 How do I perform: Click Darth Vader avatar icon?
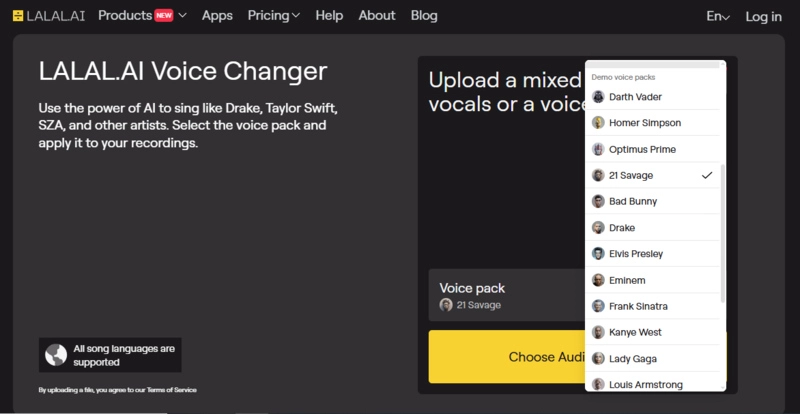[x=598, y=96]
